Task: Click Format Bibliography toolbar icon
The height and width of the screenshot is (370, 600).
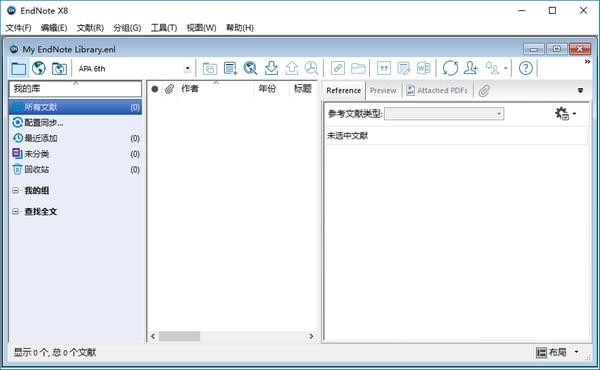Action: tap(403, 68)
